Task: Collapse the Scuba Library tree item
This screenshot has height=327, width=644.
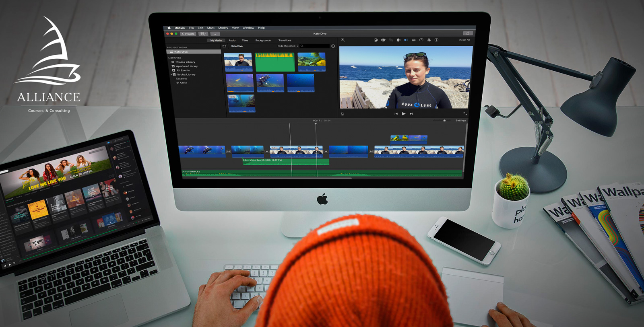Action: click(171, 74)
